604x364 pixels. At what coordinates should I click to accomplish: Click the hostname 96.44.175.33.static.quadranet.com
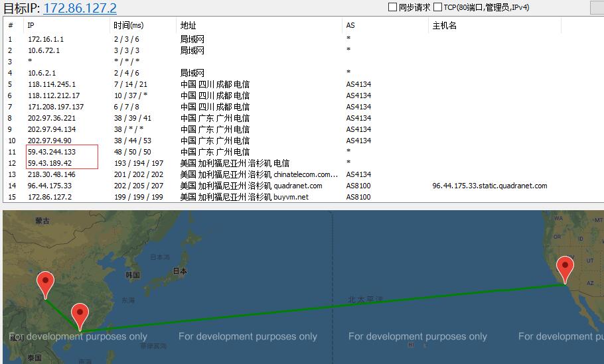(490, 186)
